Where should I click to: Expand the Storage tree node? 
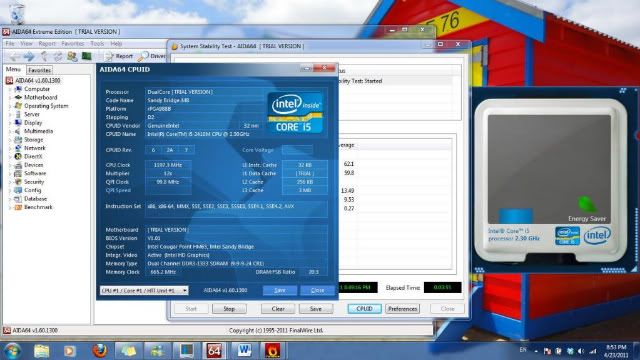click(x=10, y=140)
